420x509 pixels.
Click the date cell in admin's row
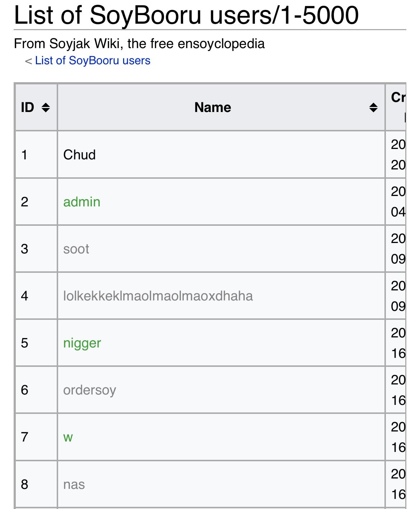[x=398, y=202]
